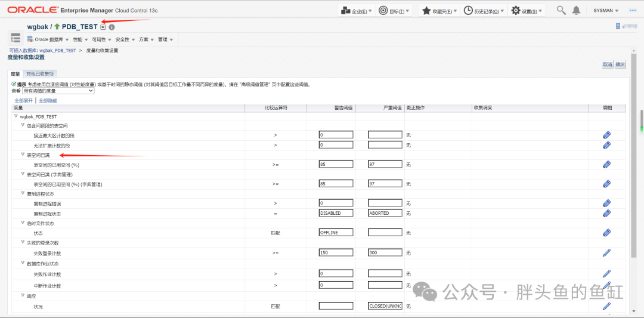Open the 方案 menu
The width and height of the screenshot is (644, 318).
pos(146,39)
